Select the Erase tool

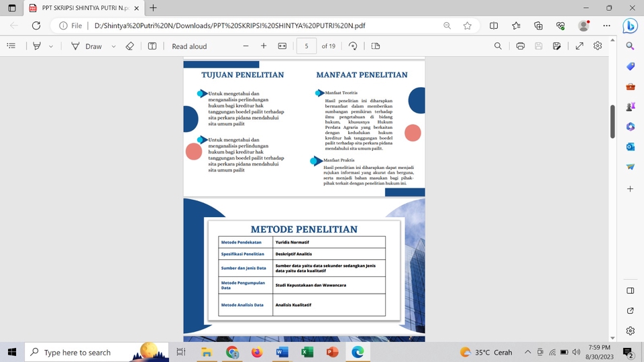(x=129, y=46)
